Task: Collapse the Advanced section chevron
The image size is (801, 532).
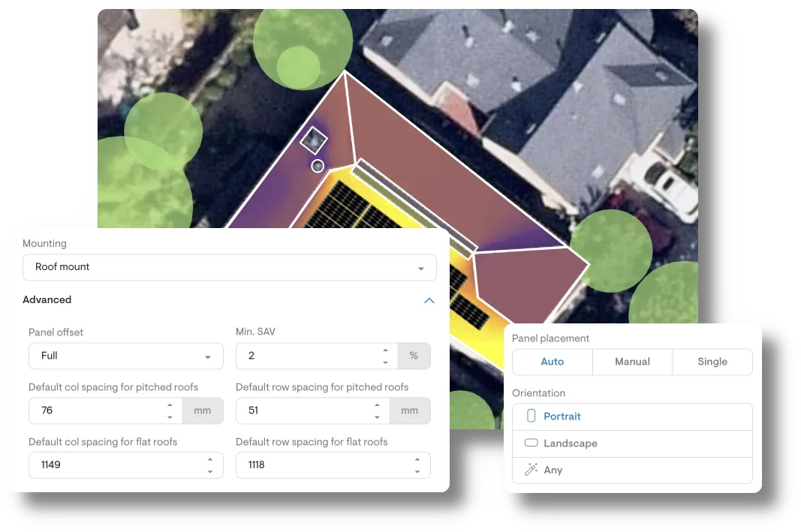Action: (x=429, y=300)
